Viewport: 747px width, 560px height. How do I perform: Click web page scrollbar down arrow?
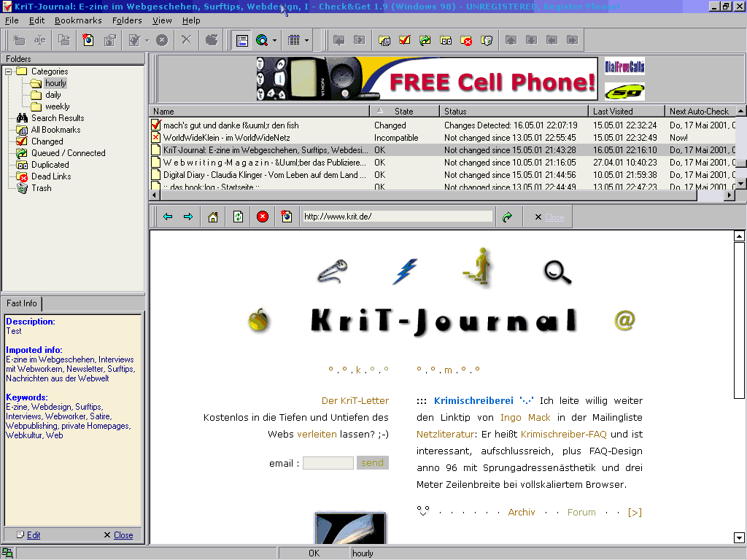pyautogui.click(x=739, y=537)
